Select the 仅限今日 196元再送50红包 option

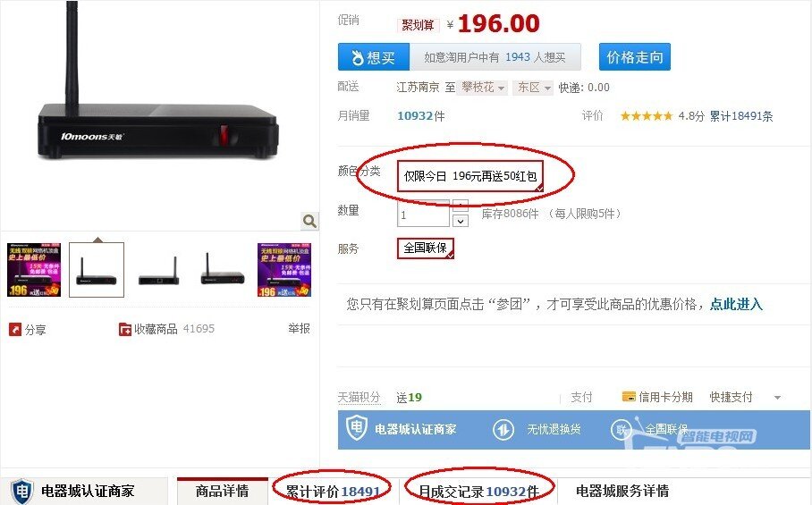point(470,176)
